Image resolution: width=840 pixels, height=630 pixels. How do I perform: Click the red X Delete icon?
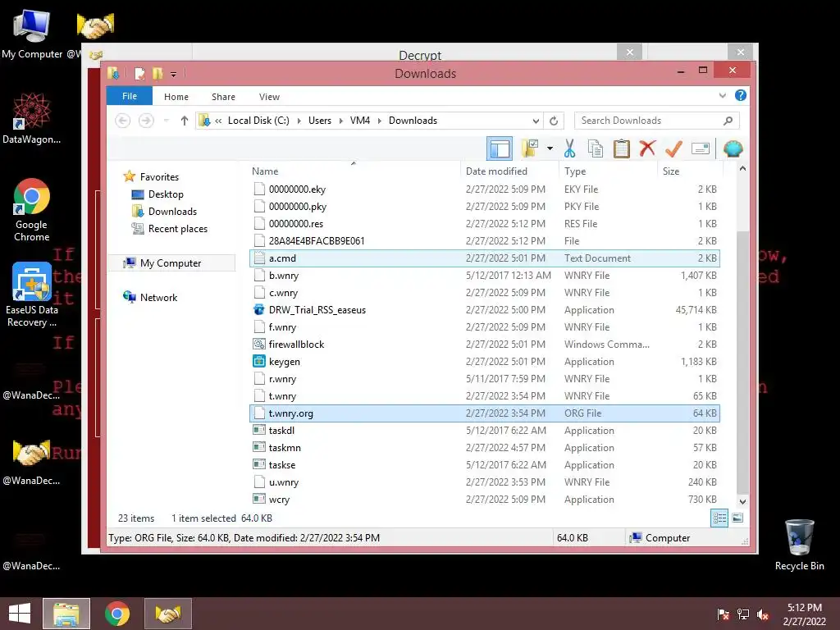point(647,148)
